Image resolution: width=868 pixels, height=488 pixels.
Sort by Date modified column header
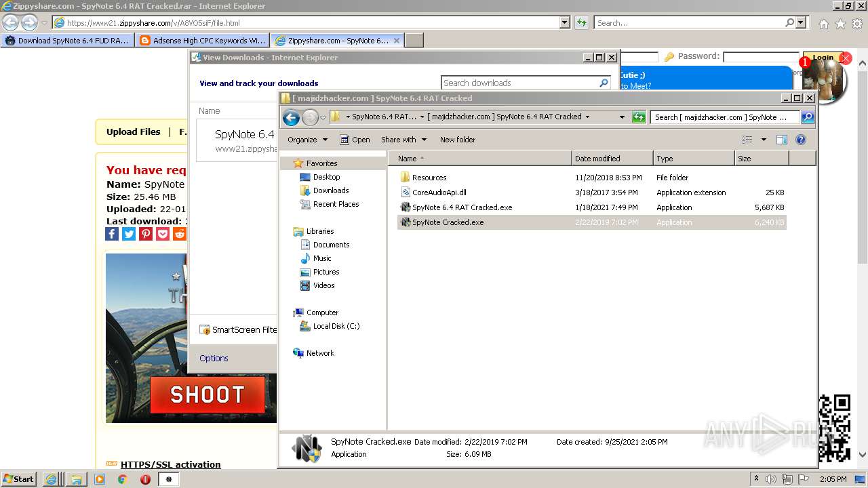point(612,159)
